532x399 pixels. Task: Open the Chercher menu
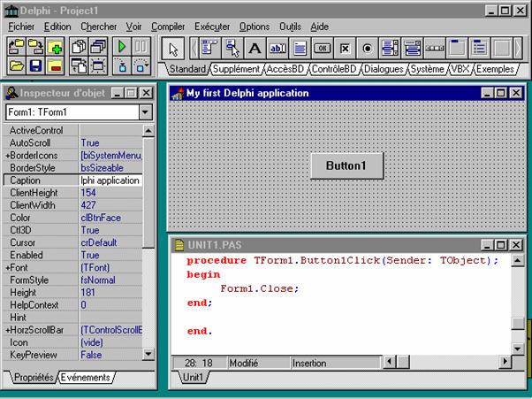[x=98, y=27]
